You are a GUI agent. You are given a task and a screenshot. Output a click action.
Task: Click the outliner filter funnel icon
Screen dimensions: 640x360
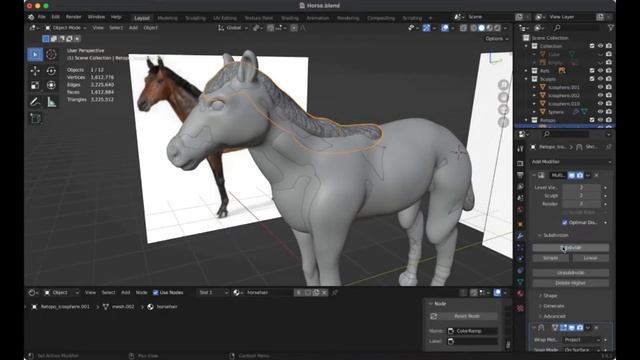pos(611,28)
